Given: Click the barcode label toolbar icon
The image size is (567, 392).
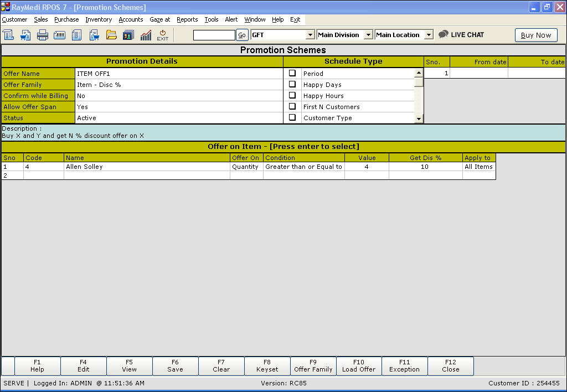Looking at the screenshot, I should coord(59,35).
